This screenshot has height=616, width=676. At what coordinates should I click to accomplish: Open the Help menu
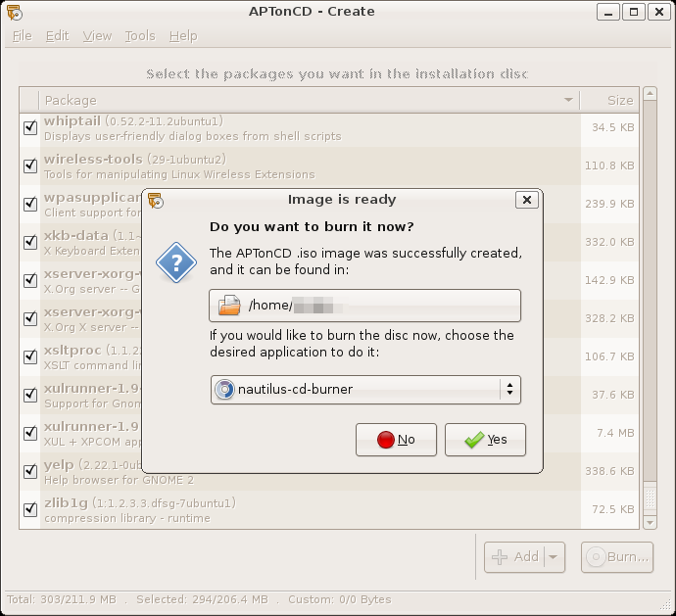pyautogui.click(x=183, y=36)
